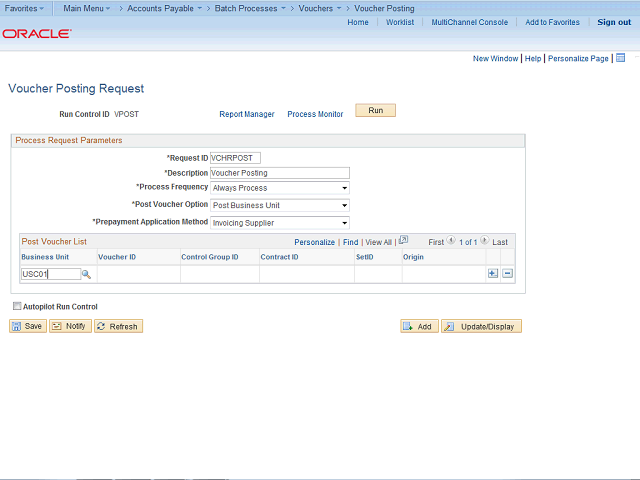This screenshot has height=480, width=640.
Task: Toggle Autopilot Run Control checkbox
Action: click(17, 306)
